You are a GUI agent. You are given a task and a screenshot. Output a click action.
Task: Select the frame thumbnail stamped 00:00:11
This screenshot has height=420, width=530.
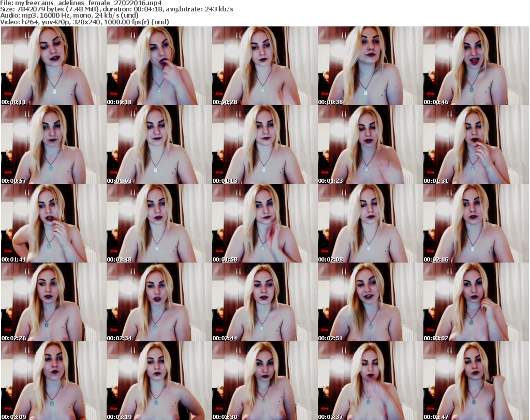(x=53, y=66)
